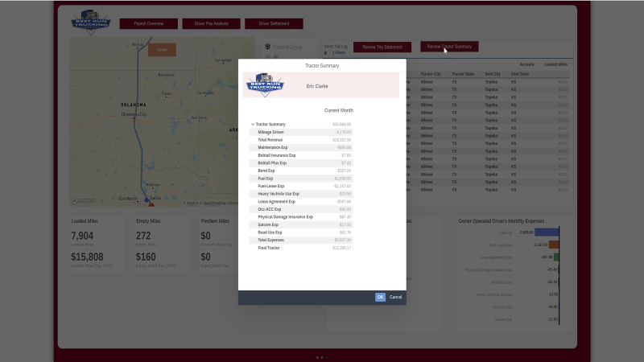Viewport: 644px width, 362px height.
Task: Open the Payroll Overview tab
Action: click(x=149, y=24)
